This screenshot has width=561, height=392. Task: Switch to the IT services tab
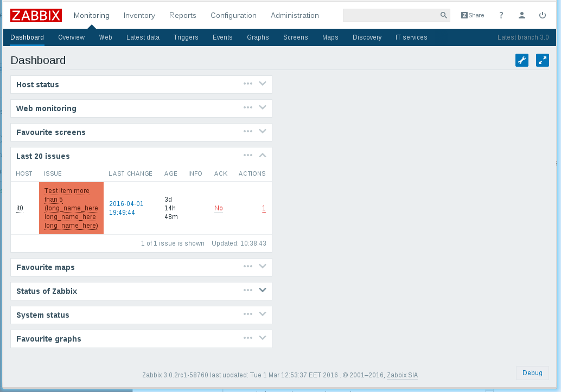pos(411,37)
